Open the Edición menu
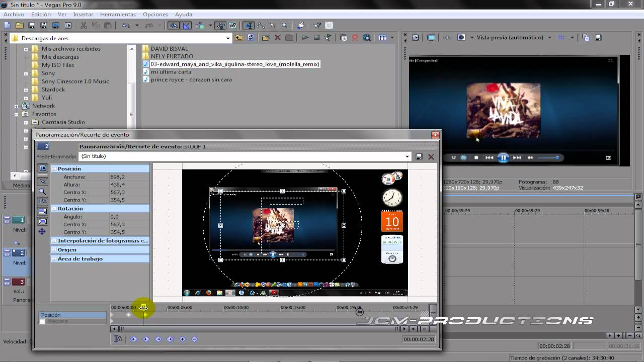 (41, 15)
